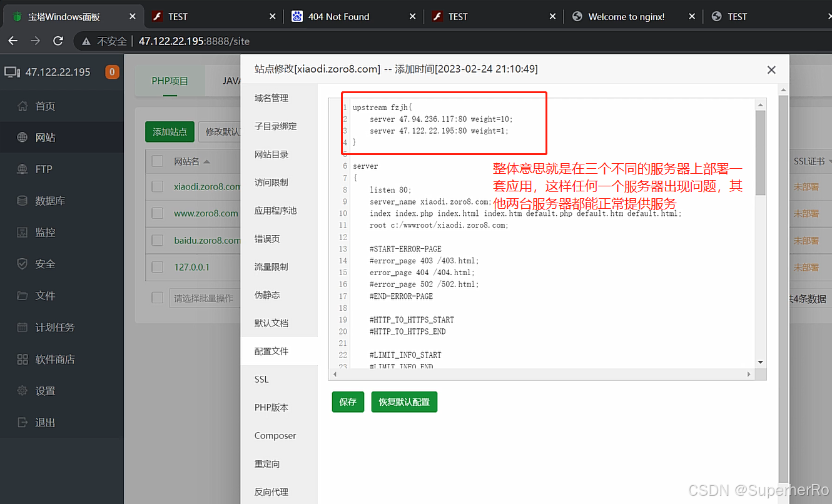Viewport: 832px width, 504px height.
Task: Click the green 保存 button
Action: [348, 402]
